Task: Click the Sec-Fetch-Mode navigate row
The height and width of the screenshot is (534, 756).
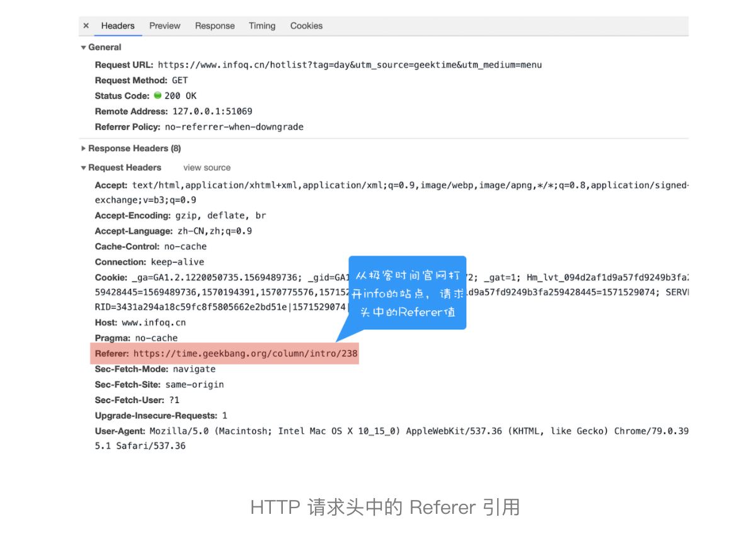Action: pos(155,369)
